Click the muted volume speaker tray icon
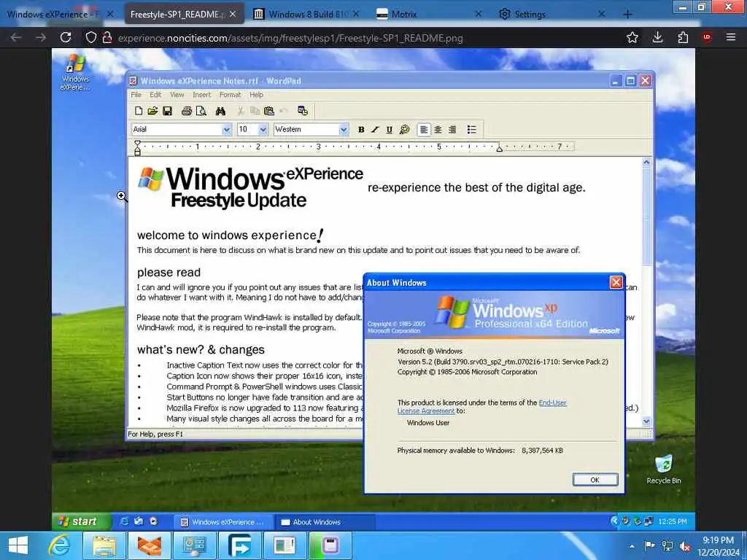 tap(685, 547)
